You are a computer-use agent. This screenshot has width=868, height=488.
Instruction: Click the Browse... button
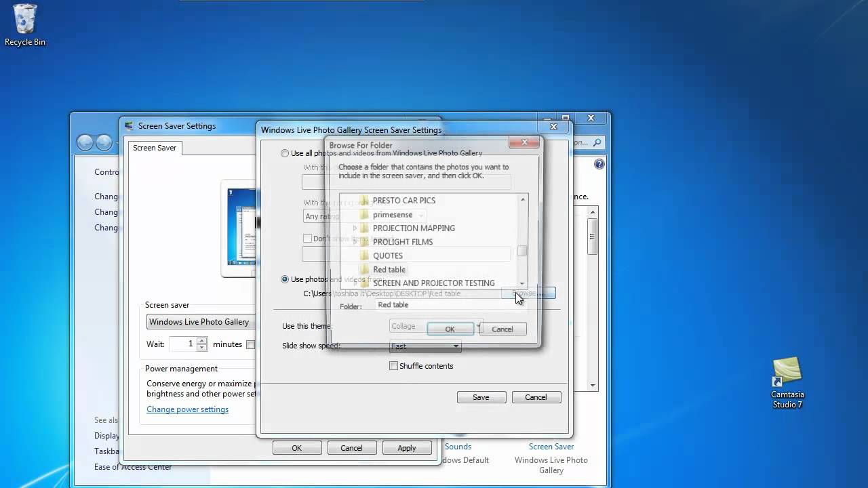click(x=528, y=293)
